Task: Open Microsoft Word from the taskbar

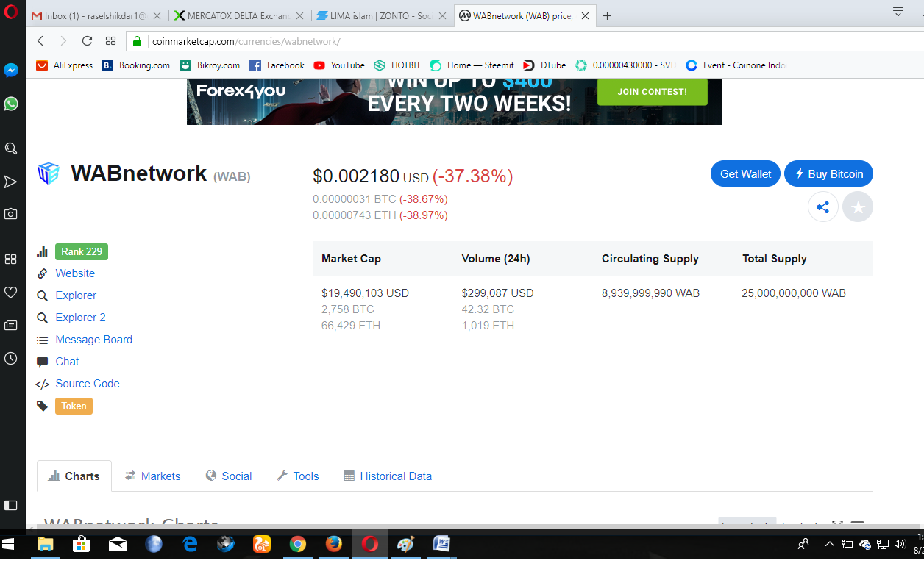Action: point(441,545)
